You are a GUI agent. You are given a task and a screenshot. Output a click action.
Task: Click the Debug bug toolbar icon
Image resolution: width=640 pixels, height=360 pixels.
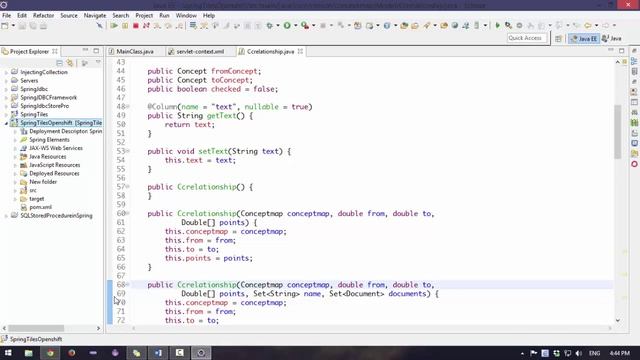(269, 26)
